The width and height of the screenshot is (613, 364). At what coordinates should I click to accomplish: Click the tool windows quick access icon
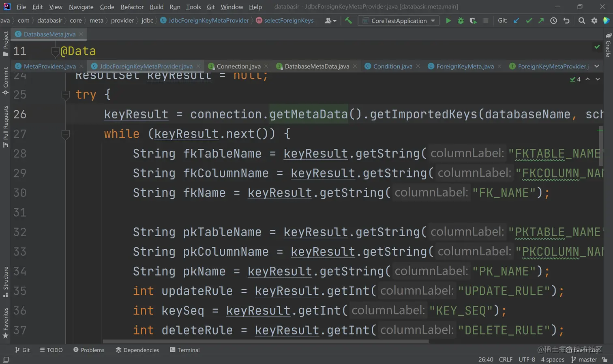click(x=6, y=360)
